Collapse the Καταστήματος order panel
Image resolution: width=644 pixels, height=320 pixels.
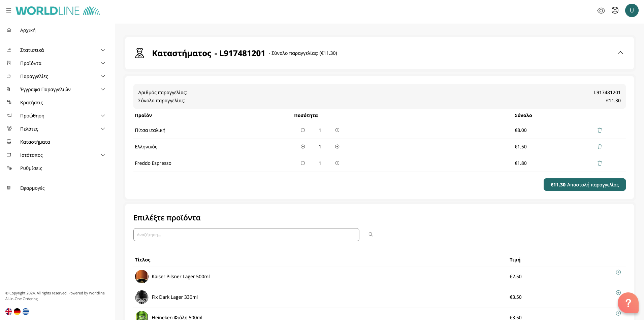point(620,53)
